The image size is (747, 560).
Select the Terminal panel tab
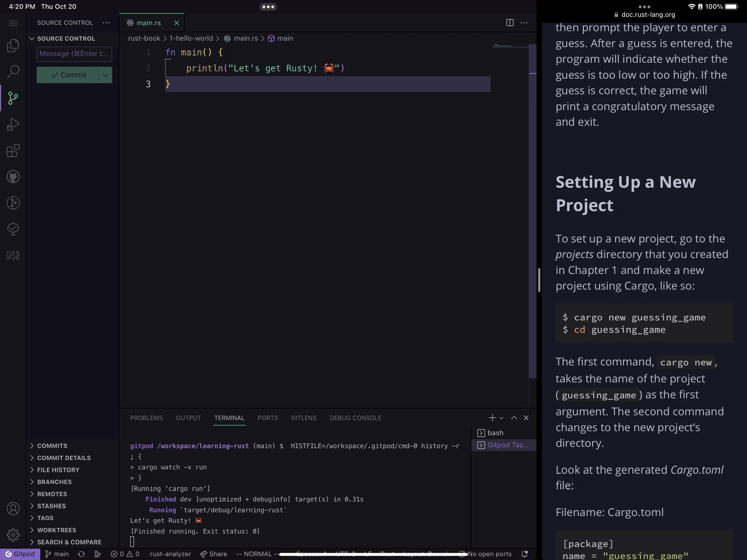click(229, 418)
